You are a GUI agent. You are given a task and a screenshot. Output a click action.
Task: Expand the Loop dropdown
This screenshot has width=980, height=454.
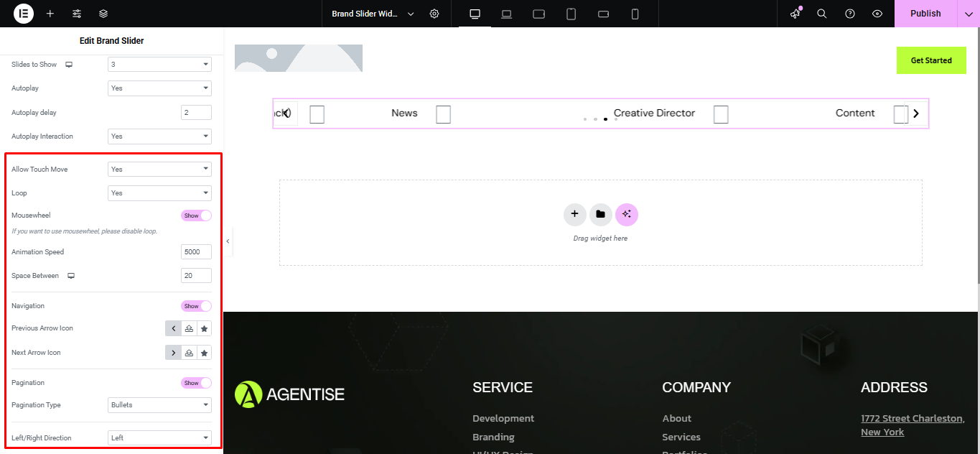point(159,193)
